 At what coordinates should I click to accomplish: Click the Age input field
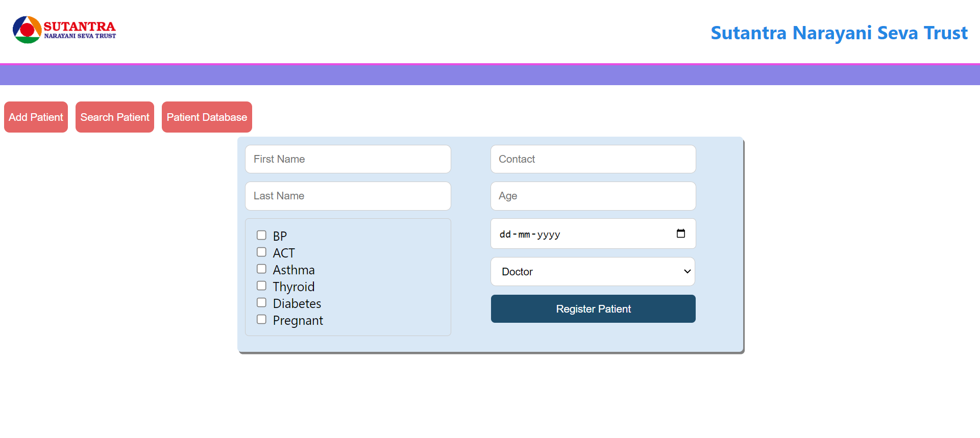[593, 196]
